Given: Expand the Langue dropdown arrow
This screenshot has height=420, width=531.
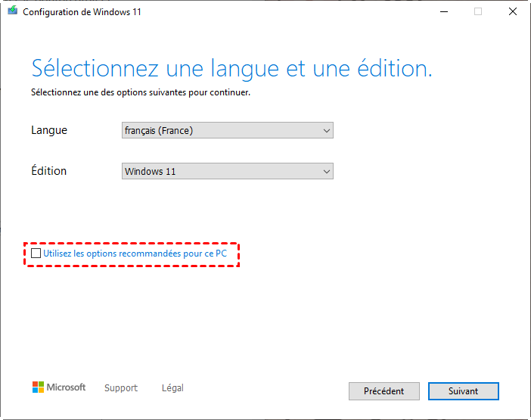Looking at the screenshot, I should [327, 131].
